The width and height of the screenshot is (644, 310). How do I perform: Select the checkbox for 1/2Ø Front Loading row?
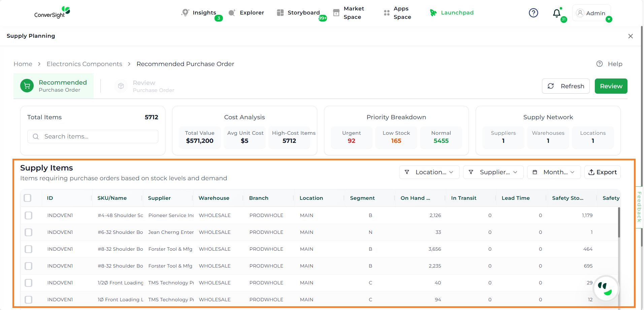(x=29, y=283)
